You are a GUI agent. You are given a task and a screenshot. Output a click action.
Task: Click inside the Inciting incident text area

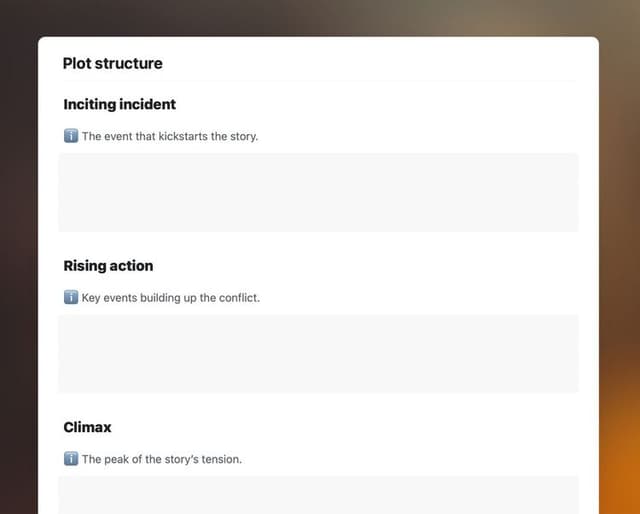tap(318, 192)
